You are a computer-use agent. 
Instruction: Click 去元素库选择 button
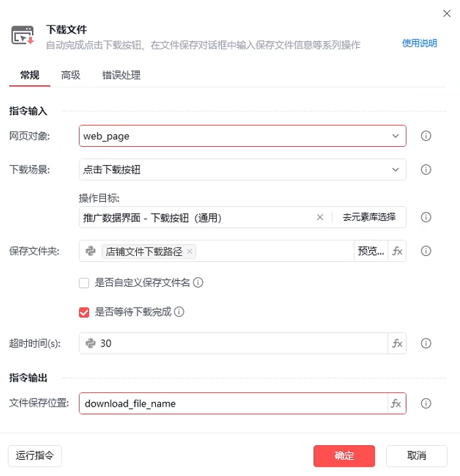tap(368, 217)
